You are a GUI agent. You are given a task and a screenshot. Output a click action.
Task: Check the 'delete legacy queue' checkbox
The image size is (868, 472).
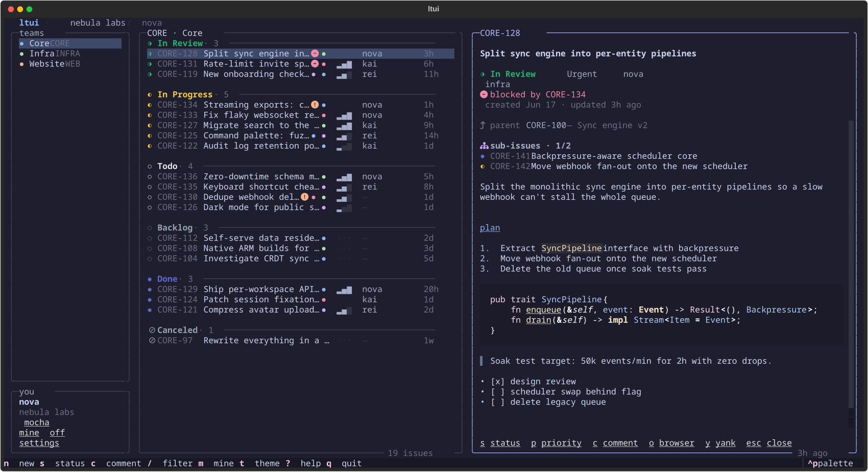tap(497, 402)
